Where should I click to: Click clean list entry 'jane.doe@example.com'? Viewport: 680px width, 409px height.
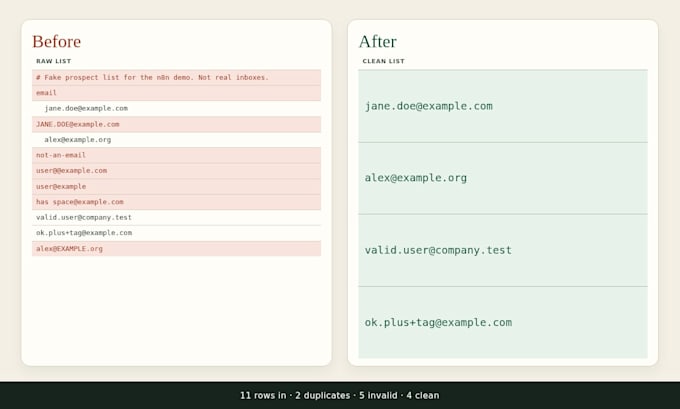click(x=503, y=106)
